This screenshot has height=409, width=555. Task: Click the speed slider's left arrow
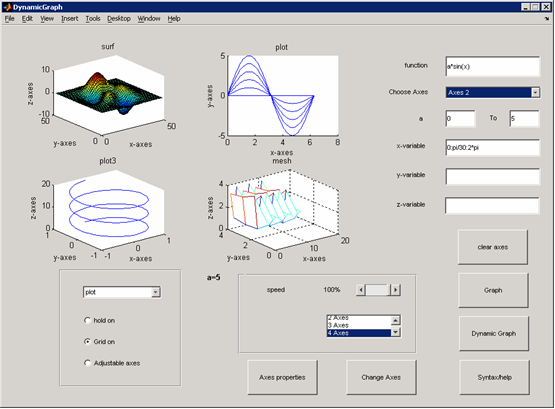pyautogui.click(x=360, y=290)
